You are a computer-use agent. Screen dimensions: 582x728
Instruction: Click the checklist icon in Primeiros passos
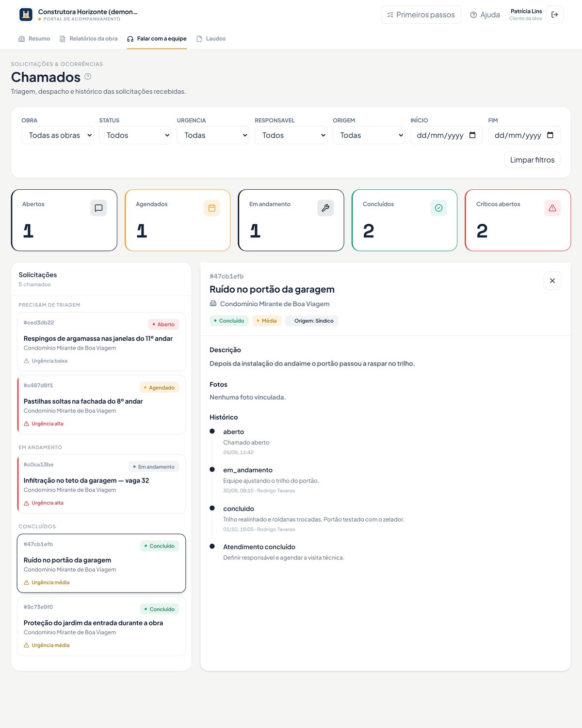point(390,15)
